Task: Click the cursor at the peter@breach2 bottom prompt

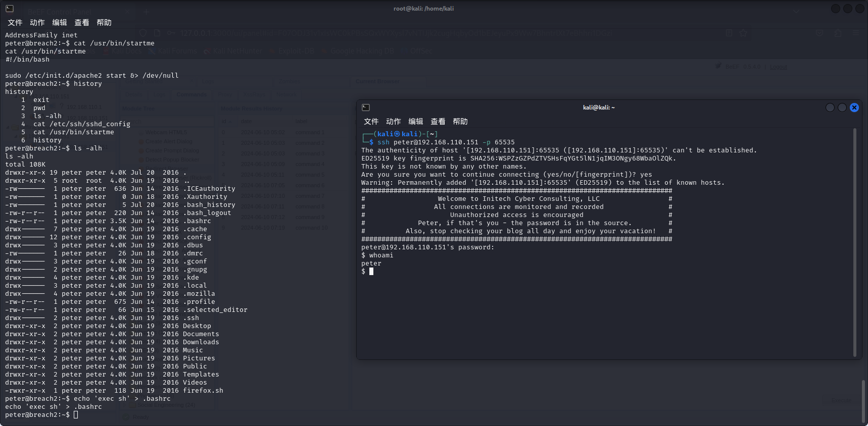Action: click(x=76, y=415)
